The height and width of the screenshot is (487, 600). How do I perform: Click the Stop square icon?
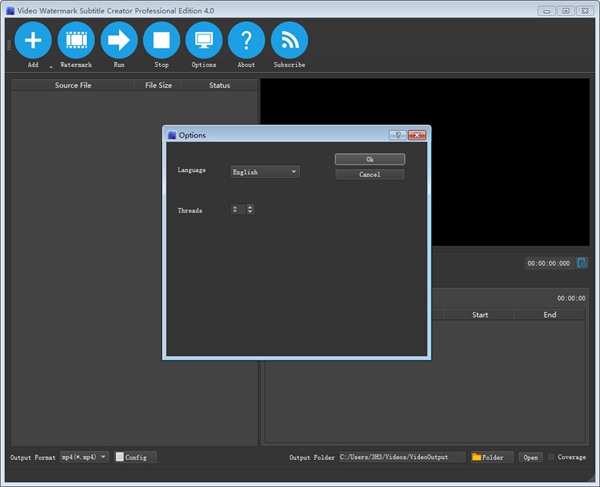[x=161, y=40]
